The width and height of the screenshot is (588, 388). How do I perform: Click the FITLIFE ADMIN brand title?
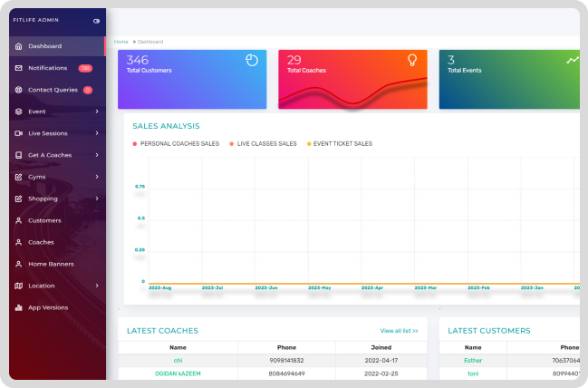36,20
